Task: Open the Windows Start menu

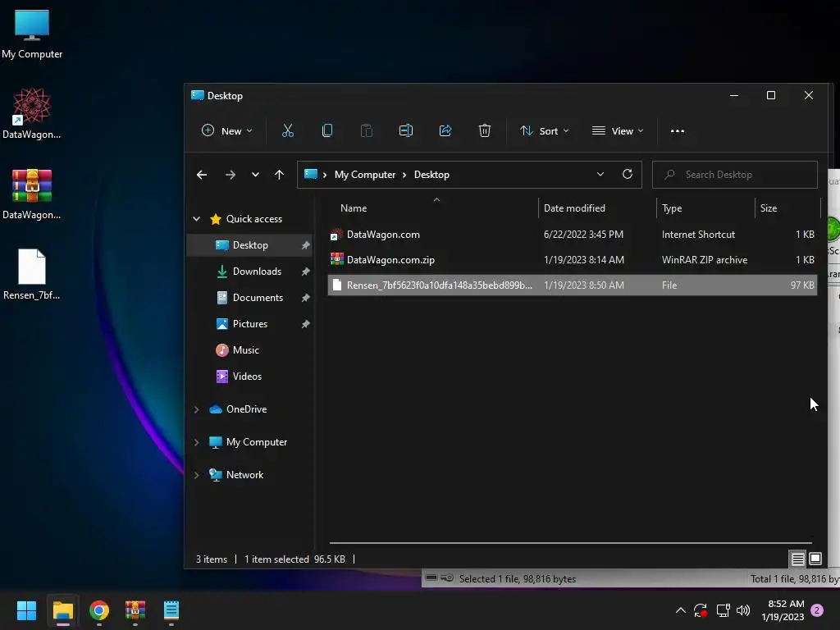Action: tap(26, 610)
